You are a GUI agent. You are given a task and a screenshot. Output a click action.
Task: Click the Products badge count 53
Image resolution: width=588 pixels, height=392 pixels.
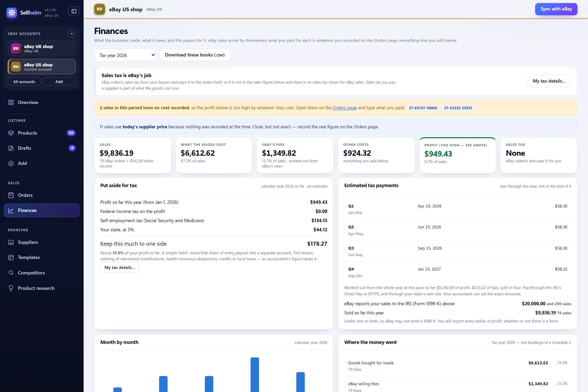tap(71, 133)
